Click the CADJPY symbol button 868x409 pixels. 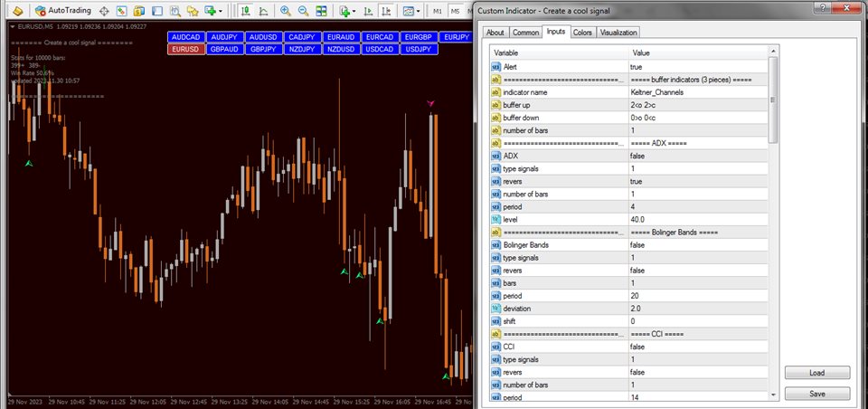[302, 37]
